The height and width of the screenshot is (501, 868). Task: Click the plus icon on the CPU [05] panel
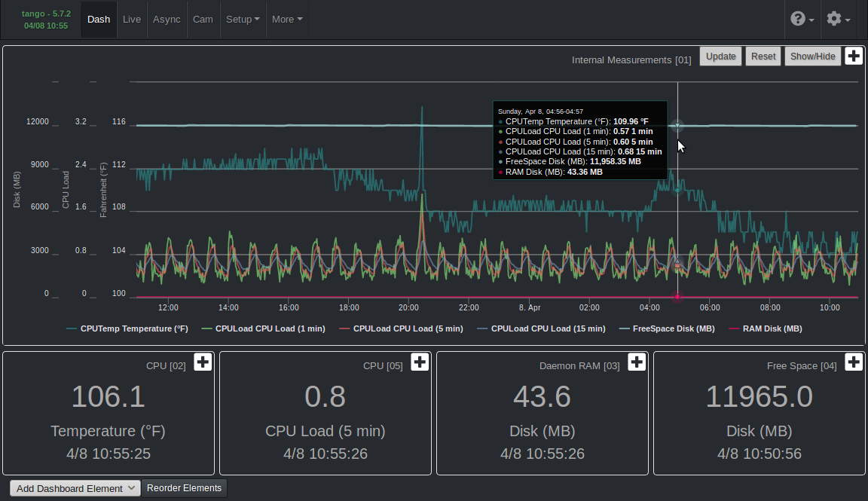(x=419, y=362)
